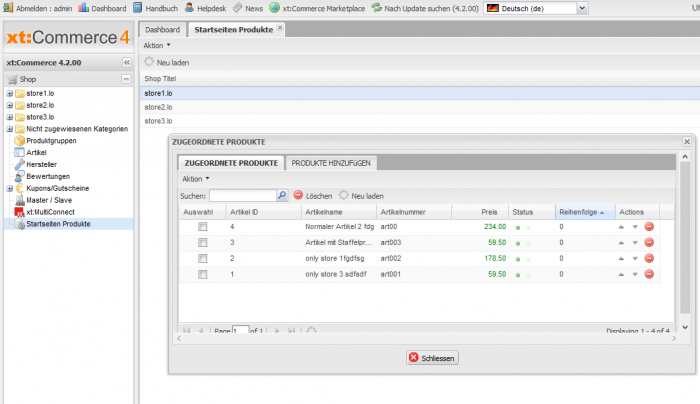Toggle green status of art002
Viewport: 700px width, 404px height.
pyautogui.click(x=518, y=259)
